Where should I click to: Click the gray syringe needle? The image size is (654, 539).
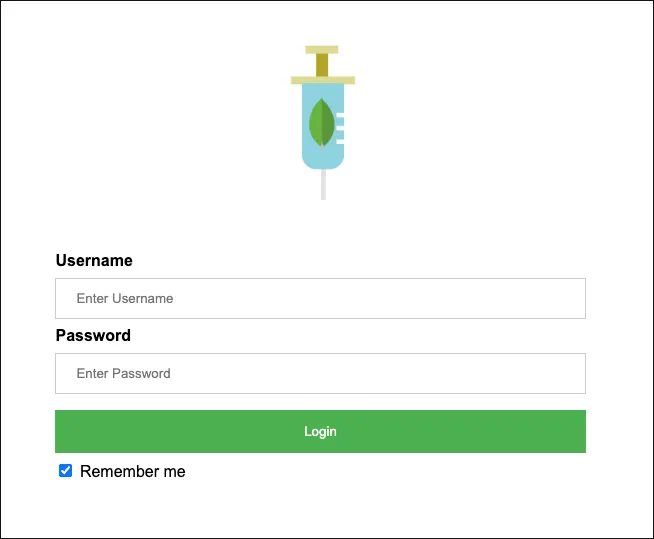pos(323,185)
